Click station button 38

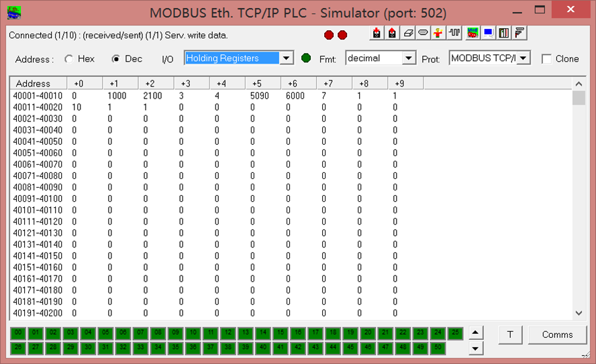228,347
